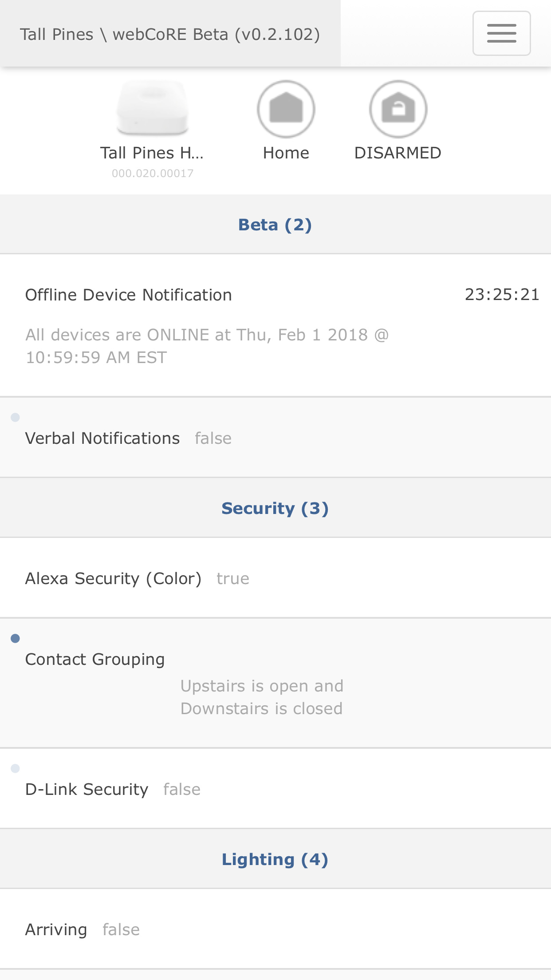
Task: Click the hub firmware version 000.020.00017
Action: click(x=153, y=174)
